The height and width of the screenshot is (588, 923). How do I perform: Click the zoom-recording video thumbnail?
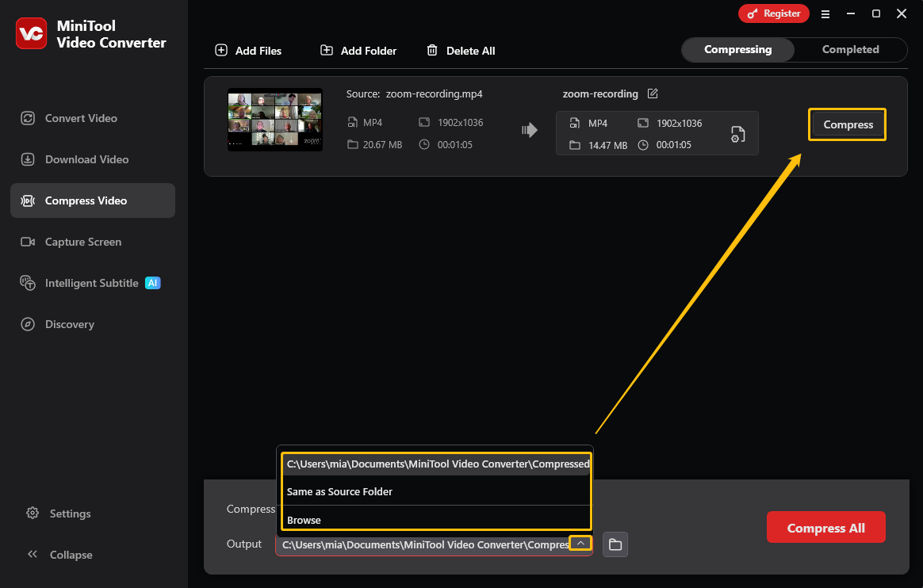pyautogui.click(x=274, y=120)
